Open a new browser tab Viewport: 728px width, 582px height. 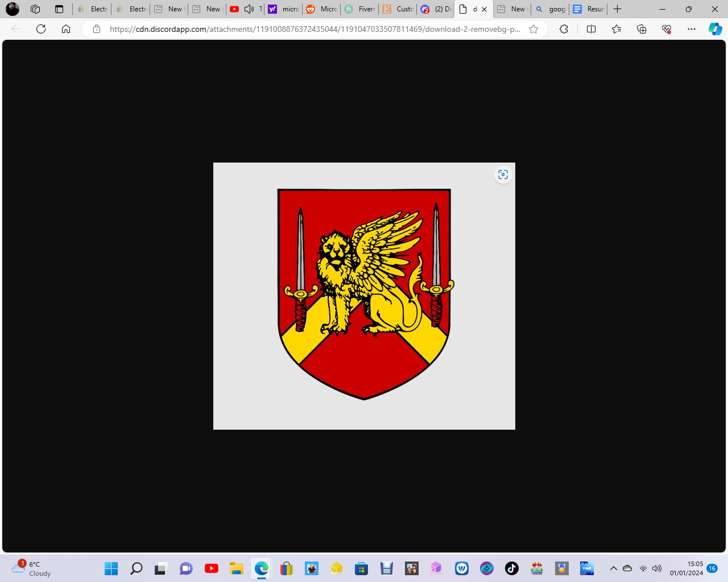pyautogui.click(x=617, y=9)
